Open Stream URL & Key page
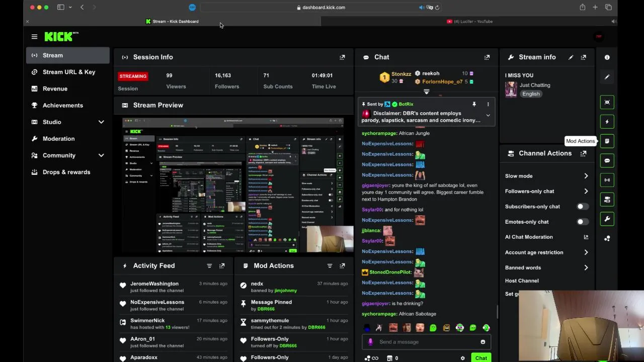 [x=68, y=72]
